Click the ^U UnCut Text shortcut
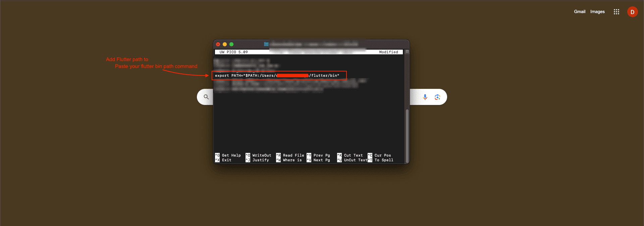Image resolution: width=644 pixels, height=226 pixels. [352, 160]
